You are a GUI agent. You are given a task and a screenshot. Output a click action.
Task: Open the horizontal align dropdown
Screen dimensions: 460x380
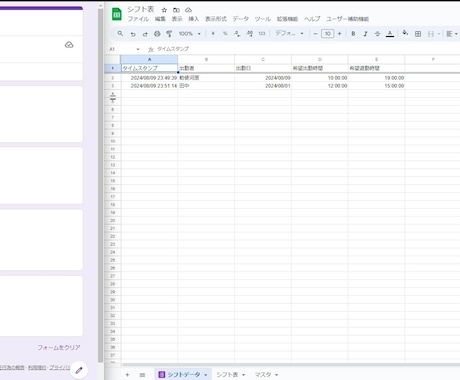point(452,34)
